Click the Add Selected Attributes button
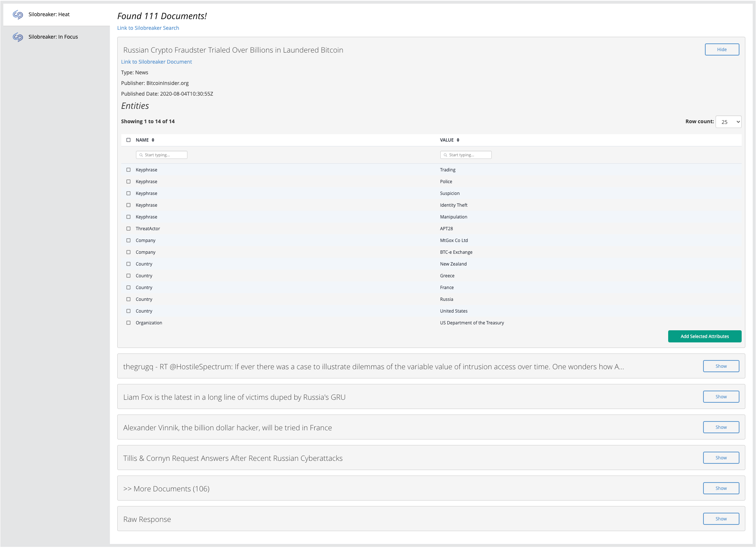Image resolution: width=756 pixels, height=548 pixels. pos(705,337)
